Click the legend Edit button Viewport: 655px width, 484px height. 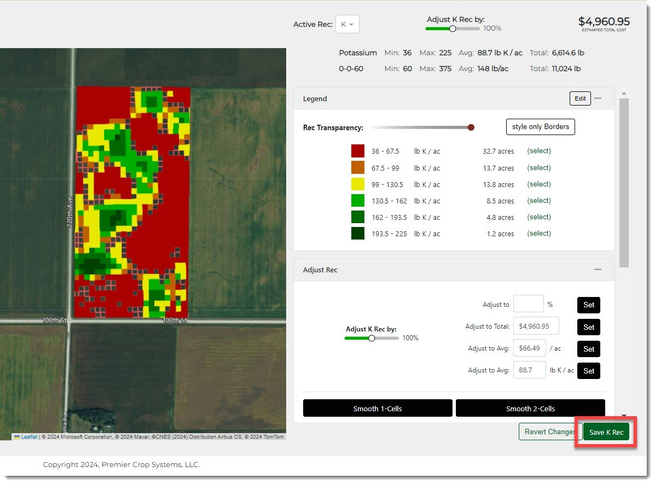pos(579,99)
